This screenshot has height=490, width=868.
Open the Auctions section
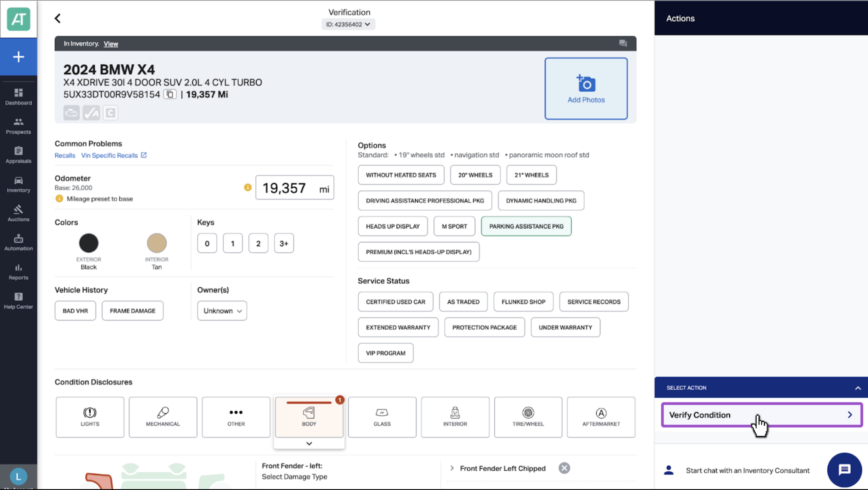18,213
